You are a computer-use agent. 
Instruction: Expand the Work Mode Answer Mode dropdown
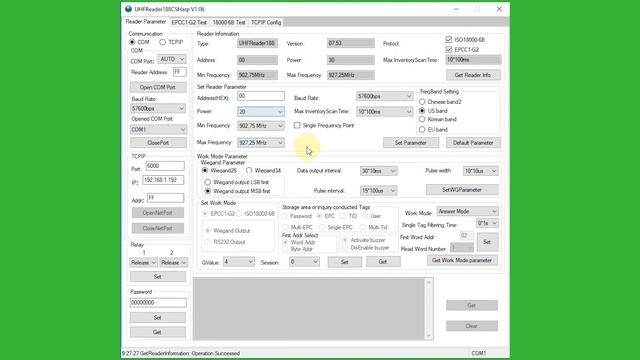click(468, 211)
